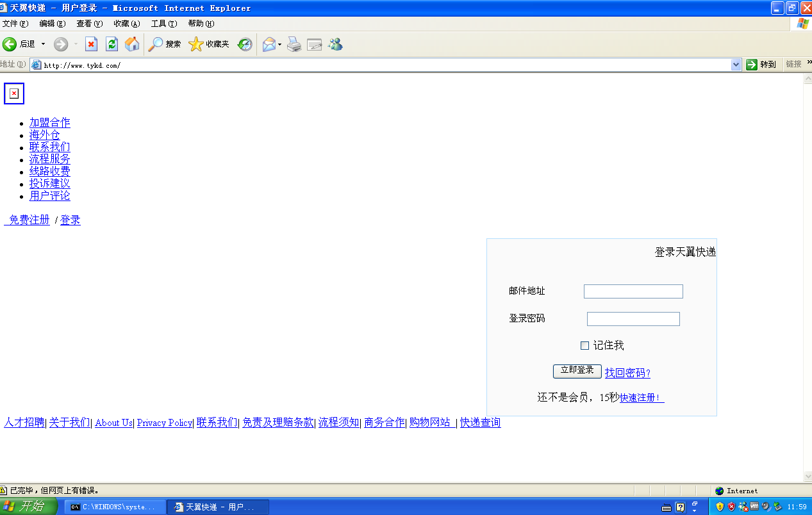Enable the 记住我 (Remember me) checkbox
The height and width of the screenshot is (515, 812).
pyautogui.click(x=584, y=345)
